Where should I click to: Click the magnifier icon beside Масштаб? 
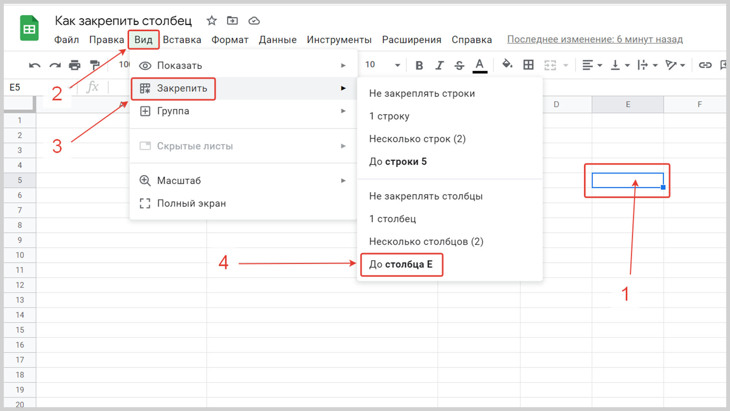(x=145, y=181)
